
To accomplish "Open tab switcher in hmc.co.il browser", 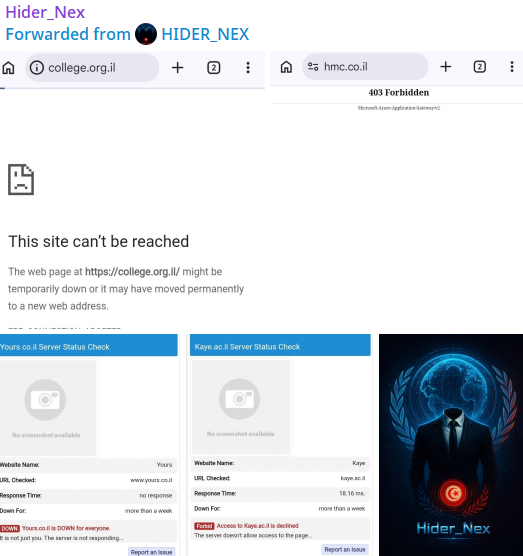I will [x=479, y=67].
